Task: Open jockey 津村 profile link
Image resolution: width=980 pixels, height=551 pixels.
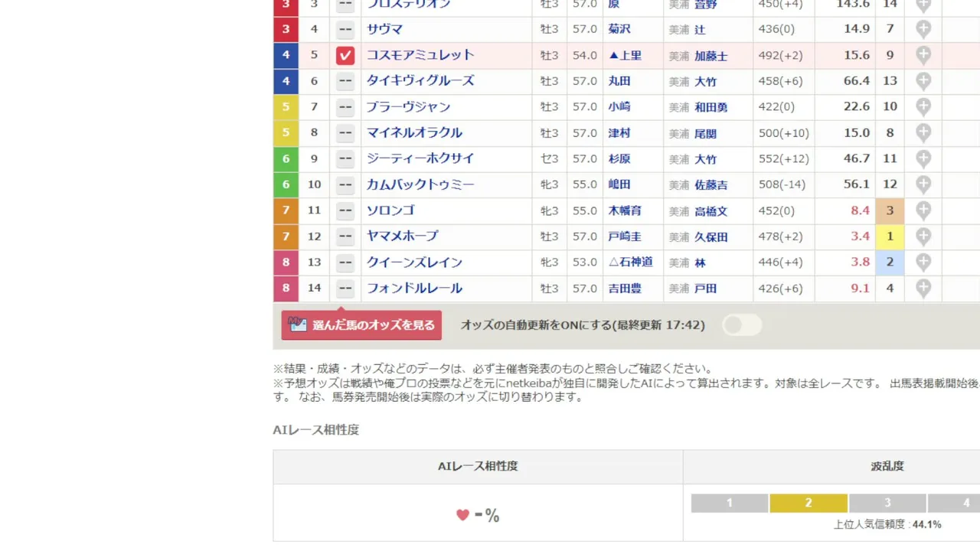Action: [x=619, y=132]
